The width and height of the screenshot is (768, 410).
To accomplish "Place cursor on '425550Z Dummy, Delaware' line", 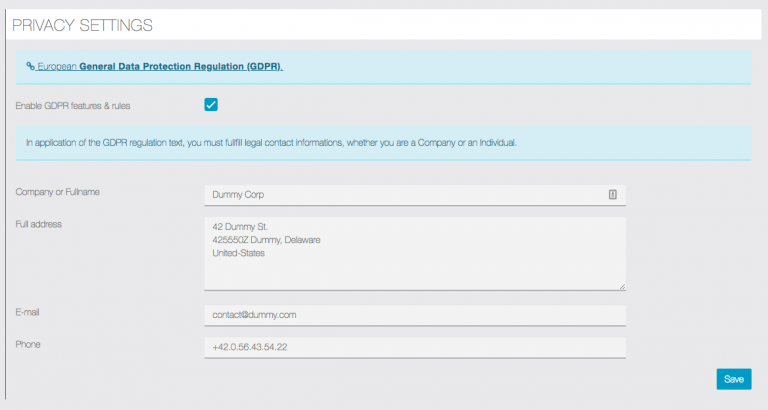I will [x=266, y=240].
